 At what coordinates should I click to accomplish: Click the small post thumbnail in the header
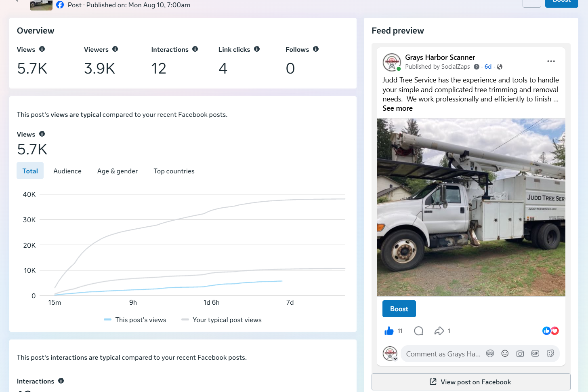[x=41, y=5]
